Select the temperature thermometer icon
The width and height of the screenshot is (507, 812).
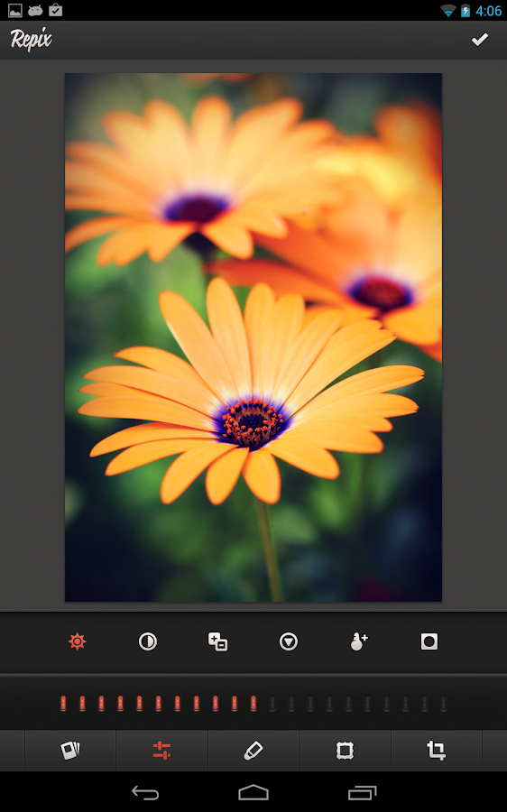tap(358, 641)
